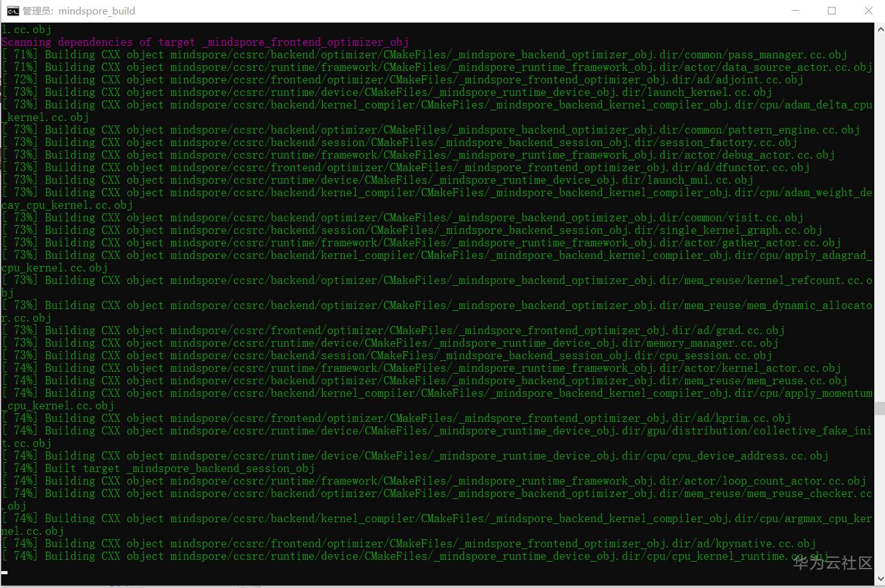Click the line building cpu_device_address.cc.obj
Image resolution: width=885 pixels, height=588 pixels.
(x=415, y=456)
